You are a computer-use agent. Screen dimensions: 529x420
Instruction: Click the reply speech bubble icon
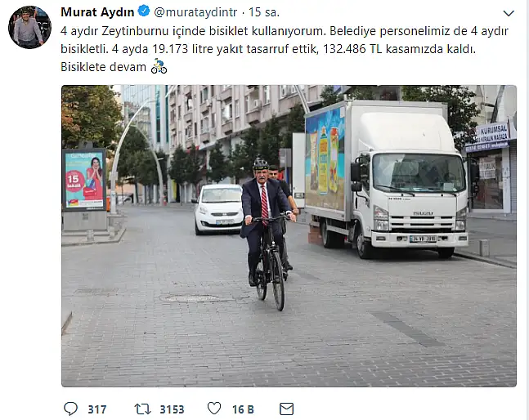coord(70,409)
